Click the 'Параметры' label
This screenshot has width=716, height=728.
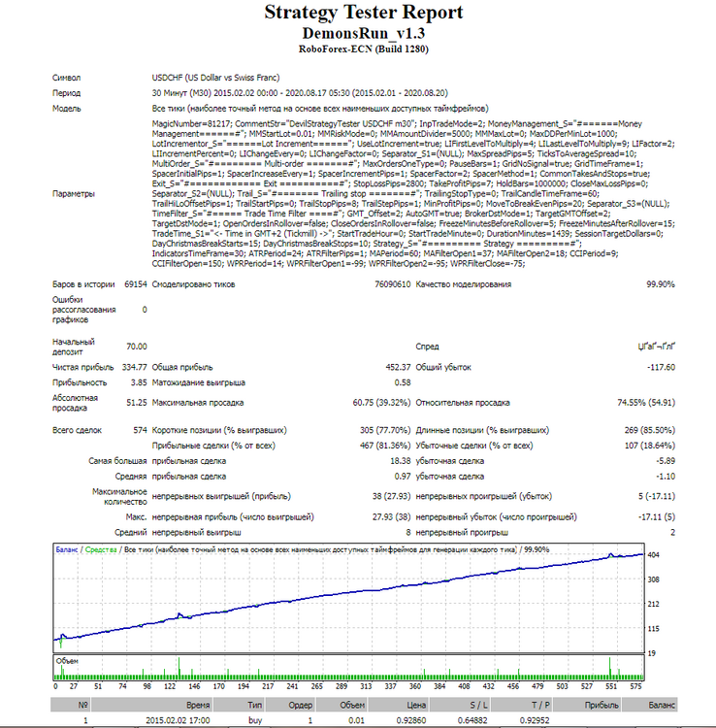point(74,193)
